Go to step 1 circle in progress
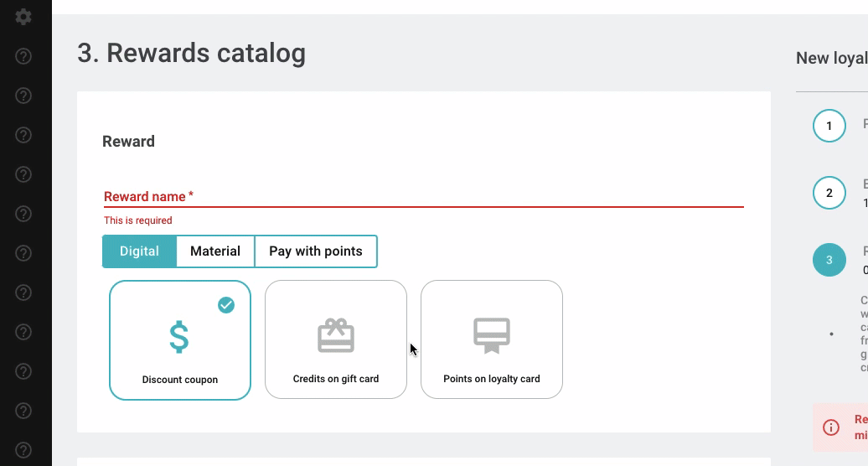Image resolution: width=868 pixels, height=466 pixels. (829, 127)
